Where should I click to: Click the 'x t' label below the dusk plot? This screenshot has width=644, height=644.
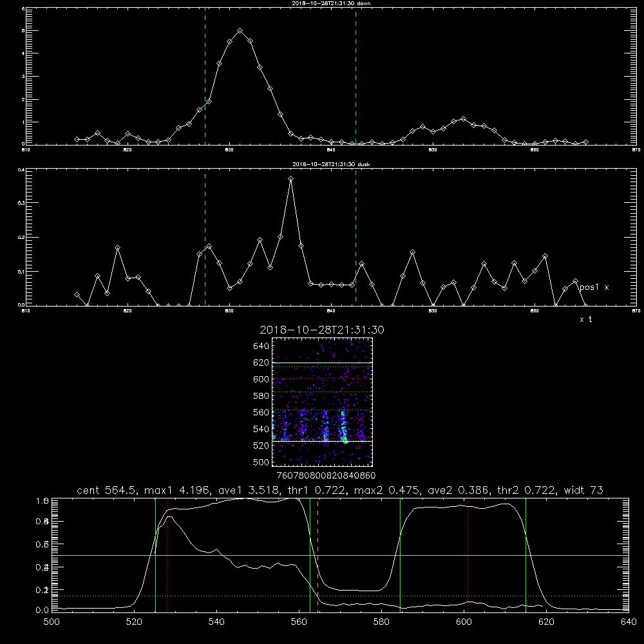(x=585, y=319)
